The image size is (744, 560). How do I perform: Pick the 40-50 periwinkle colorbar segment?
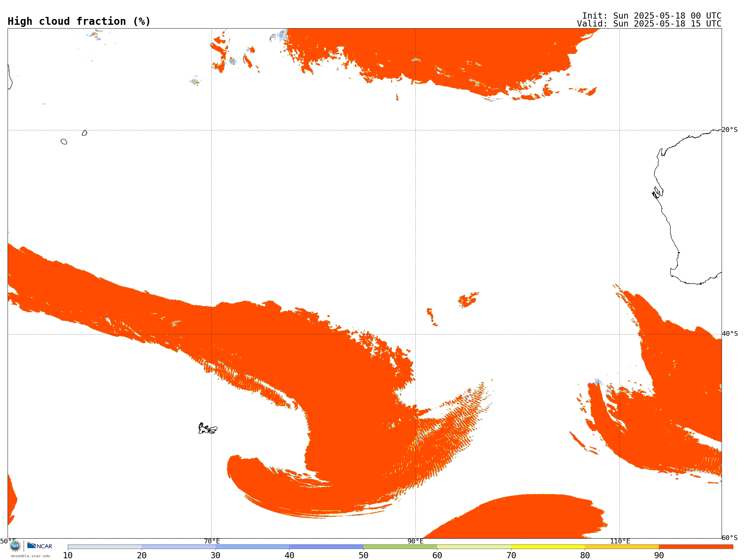[326, 547]
